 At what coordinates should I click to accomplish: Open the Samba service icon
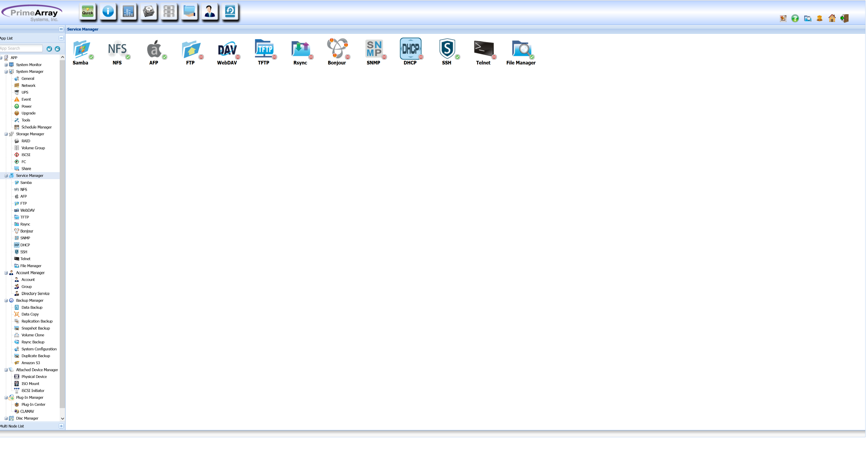pos(82,49)
